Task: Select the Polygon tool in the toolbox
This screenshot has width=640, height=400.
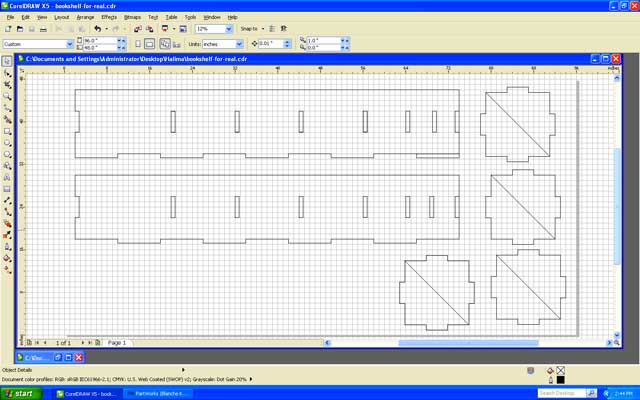Action: point(7,154)
